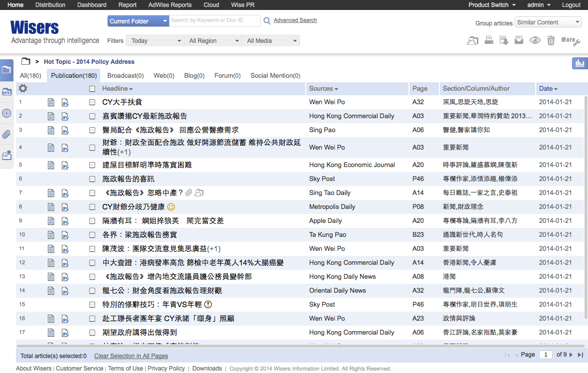This screenshot has width=588, height=373.
Task: Click Clear Selection in All Pages
Action: pyautogui.click(x=131, y=356)
